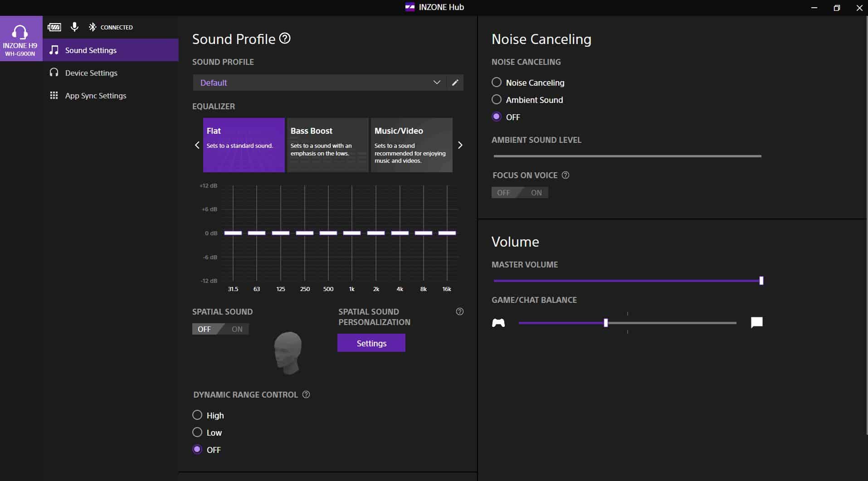Go to App Sync Settings

click(x=95, y=96)
